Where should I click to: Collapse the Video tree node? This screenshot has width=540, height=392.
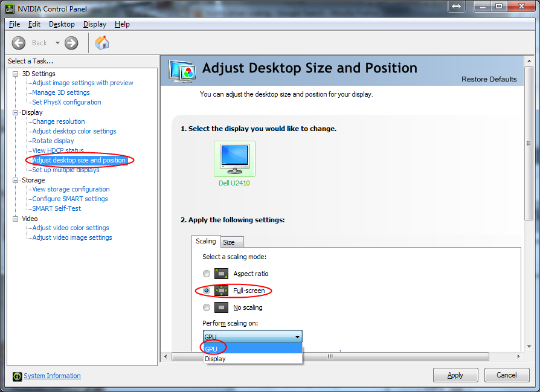coord(15,219)
